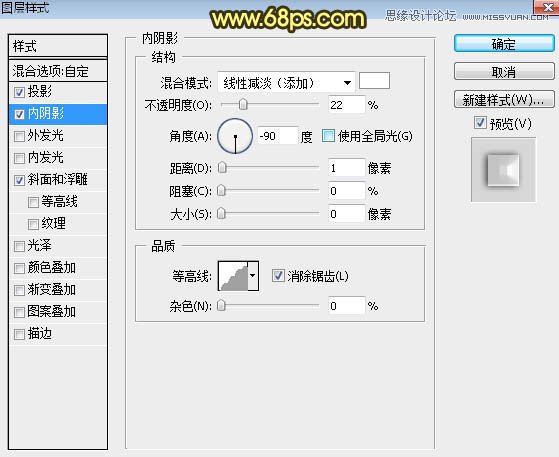Enable the 图案叠加 pattern overlay checkbox
The width and height of the screenshot is (559, 457).
point(19,312)
